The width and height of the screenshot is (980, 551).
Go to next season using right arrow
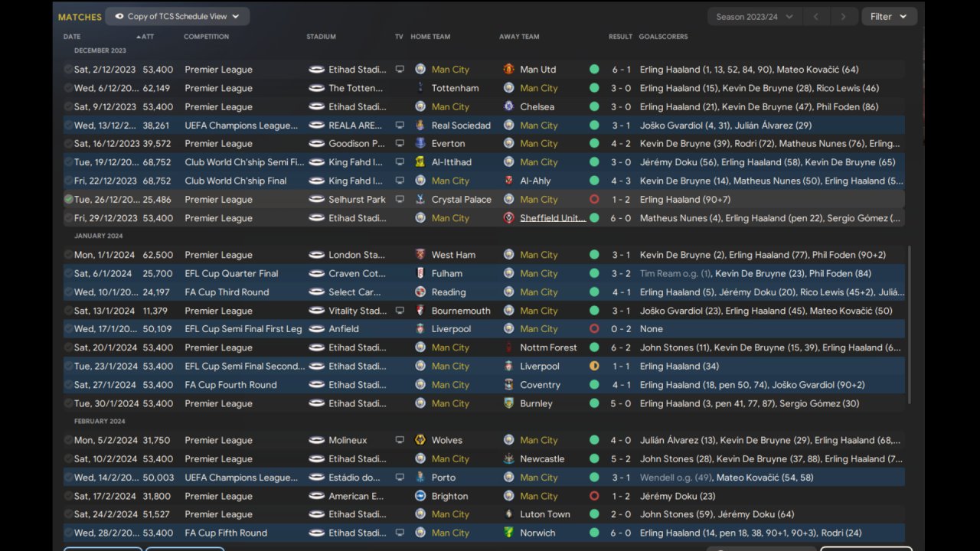(x=843, y=16)
